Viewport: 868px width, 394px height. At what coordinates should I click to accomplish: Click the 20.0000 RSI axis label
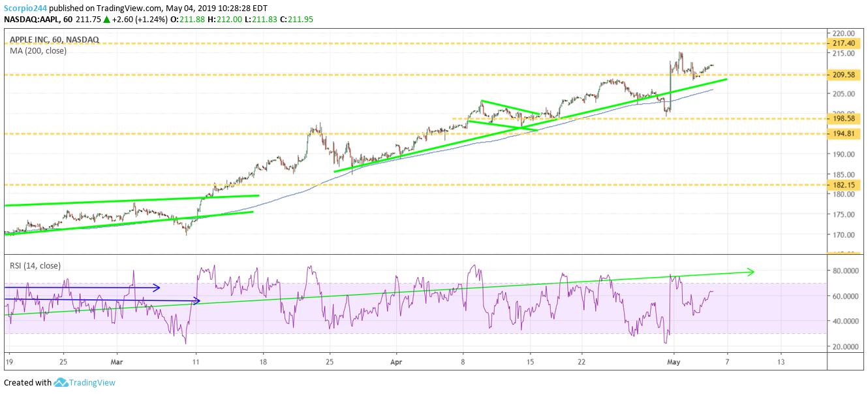click(x=846, y=346)
